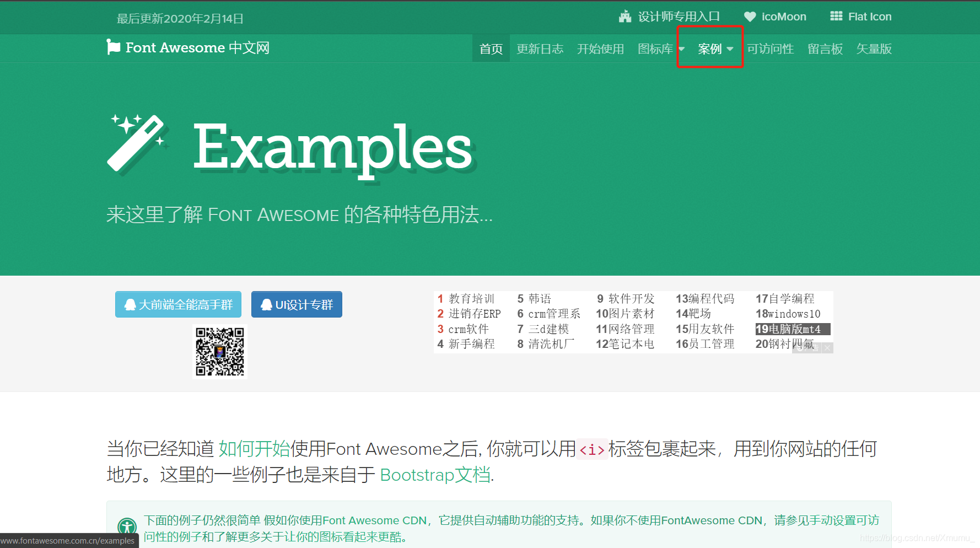980x548 pixels.
Task: Go to 开始使用 in the navbar
Action: 600,49
